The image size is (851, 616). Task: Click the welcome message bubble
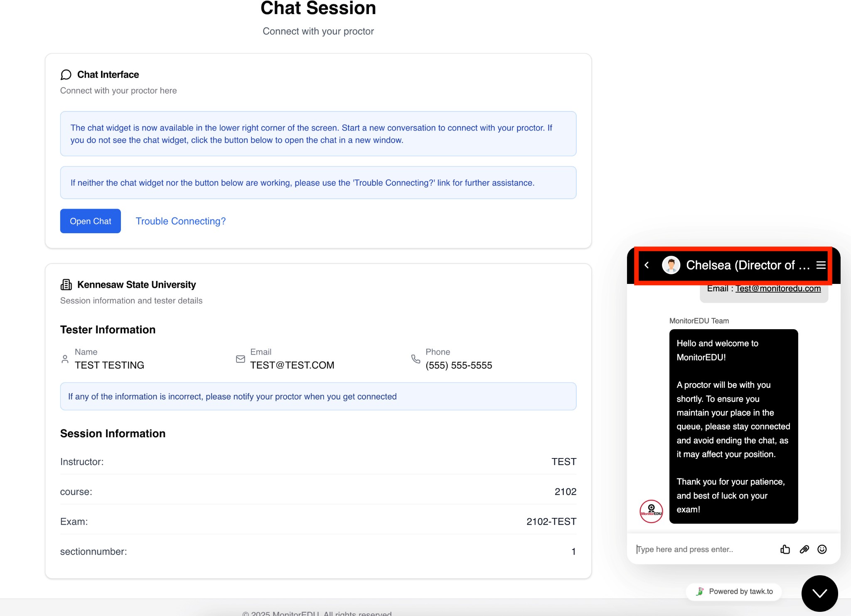click(x=733, y=426)
